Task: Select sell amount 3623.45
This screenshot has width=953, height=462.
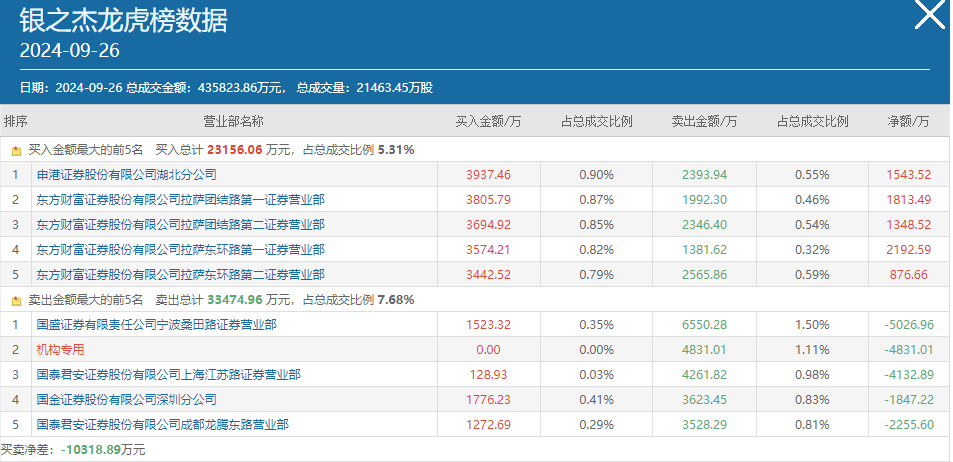Action: 704,399
